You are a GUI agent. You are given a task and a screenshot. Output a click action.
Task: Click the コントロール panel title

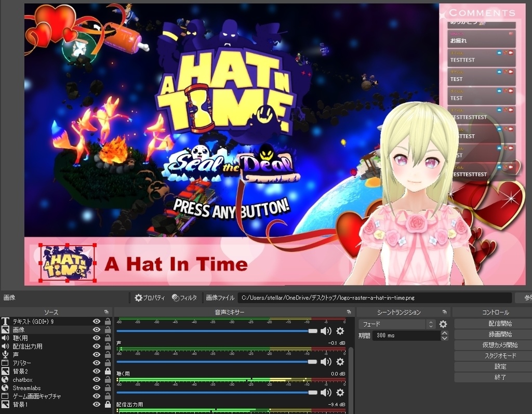(495, 312)
